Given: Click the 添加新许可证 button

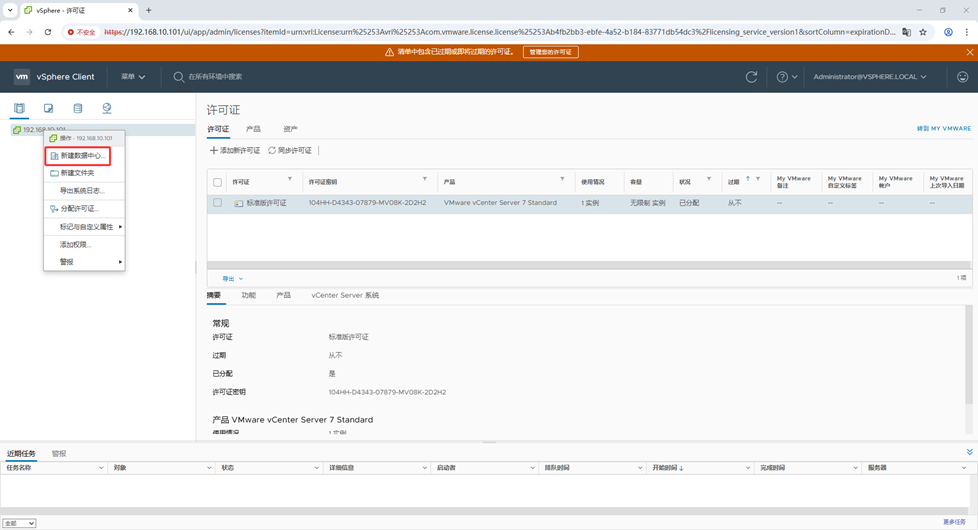Looking at the screenshot, I should tap(235, 151).
